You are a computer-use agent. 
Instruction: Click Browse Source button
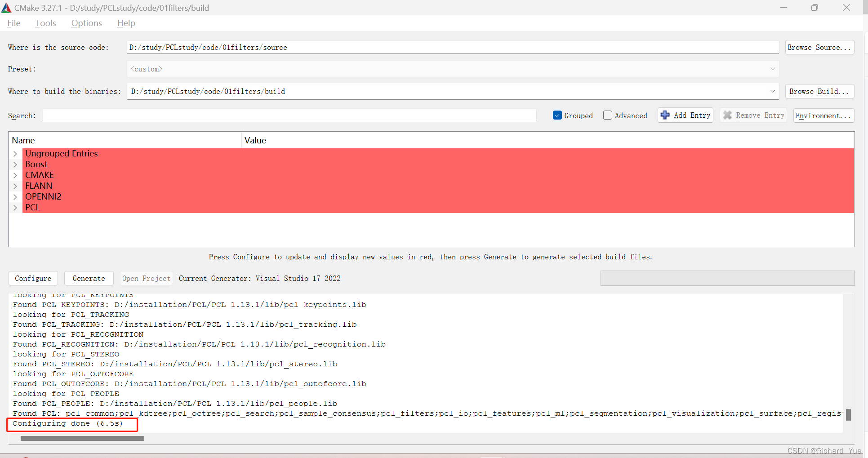tap(819, 47)
